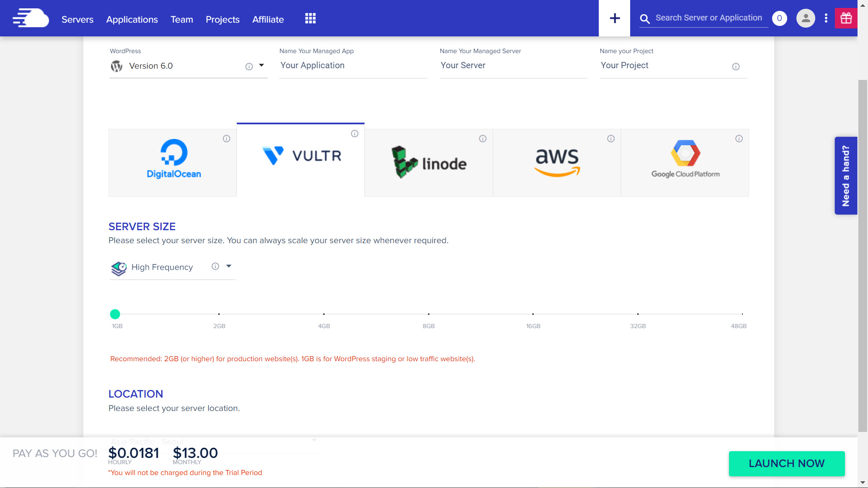Click the Cloudways logo icon

(x=31, y=18)
